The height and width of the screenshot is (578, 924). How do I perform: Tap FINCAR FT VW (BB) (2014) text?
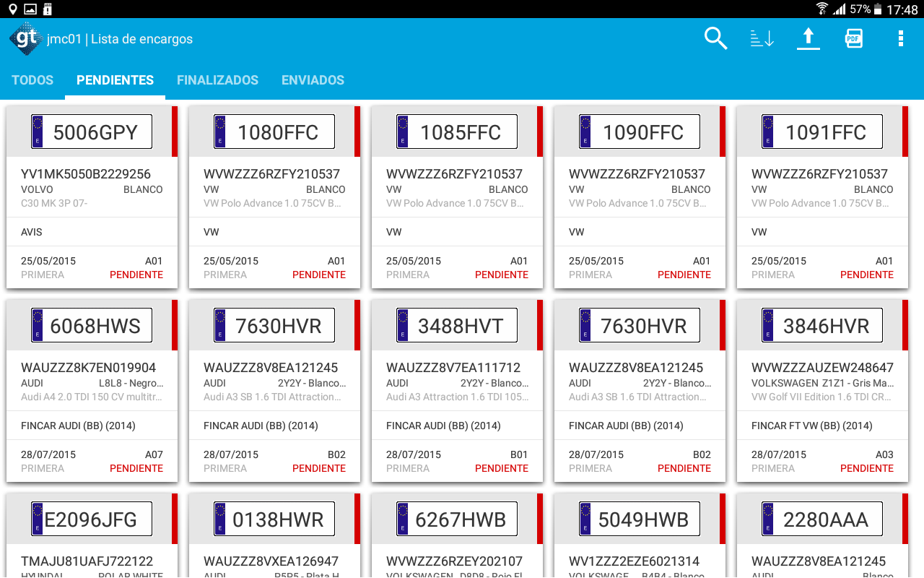tap(812, 426)
